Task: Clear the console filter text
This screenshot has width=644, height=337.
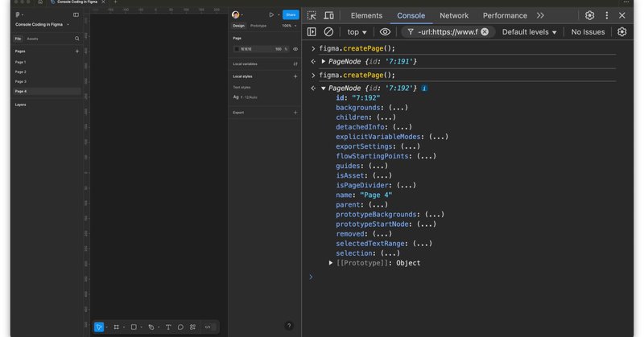Action: pos(485,31)
